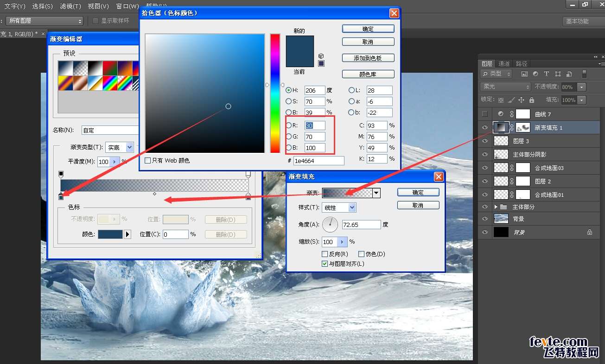
Task: Click the curves adjustment icon on 曲线 7
Action: coord(501,114)
